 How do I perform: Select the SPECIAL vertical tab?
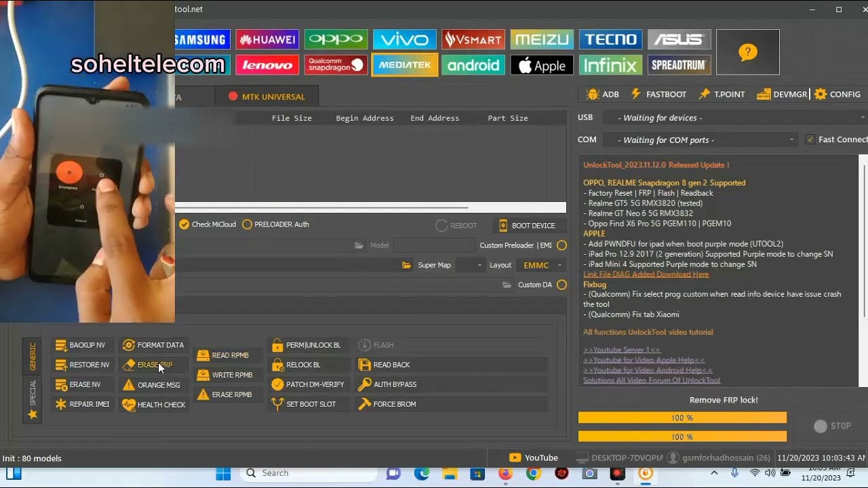coord(33,399)
